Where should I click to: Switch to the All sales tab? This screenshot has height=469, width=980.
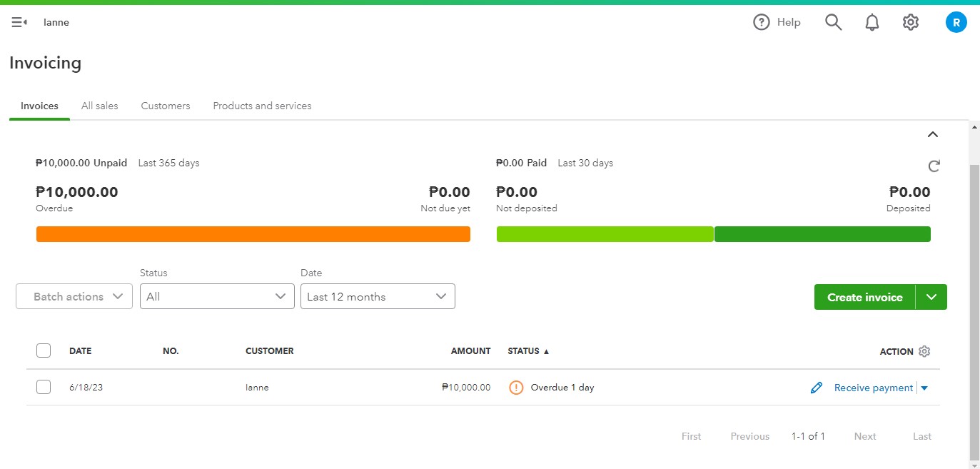click(x=99, y=106)
